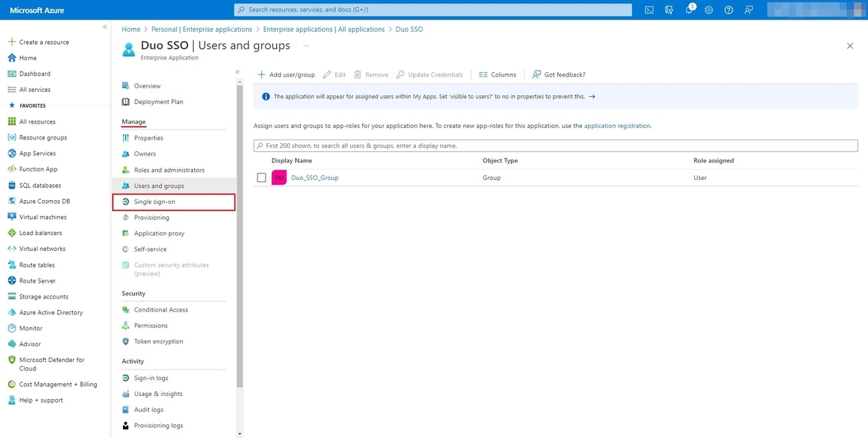Go to Home in left sidebar
Image resolution: width=868 pixels, height=438 pixels.
pyautogui.click(x=27, y=58)
